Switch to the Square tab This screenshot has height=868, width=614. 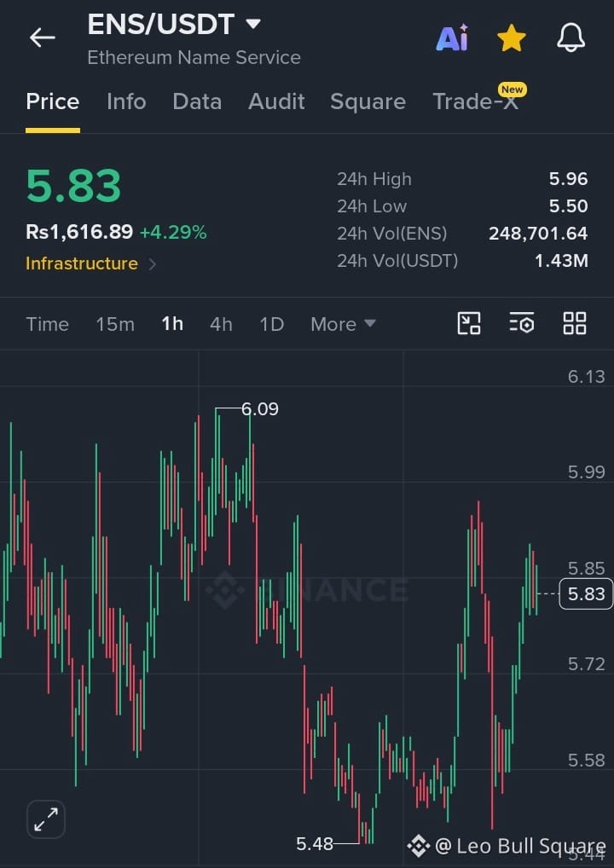(368, 101)
